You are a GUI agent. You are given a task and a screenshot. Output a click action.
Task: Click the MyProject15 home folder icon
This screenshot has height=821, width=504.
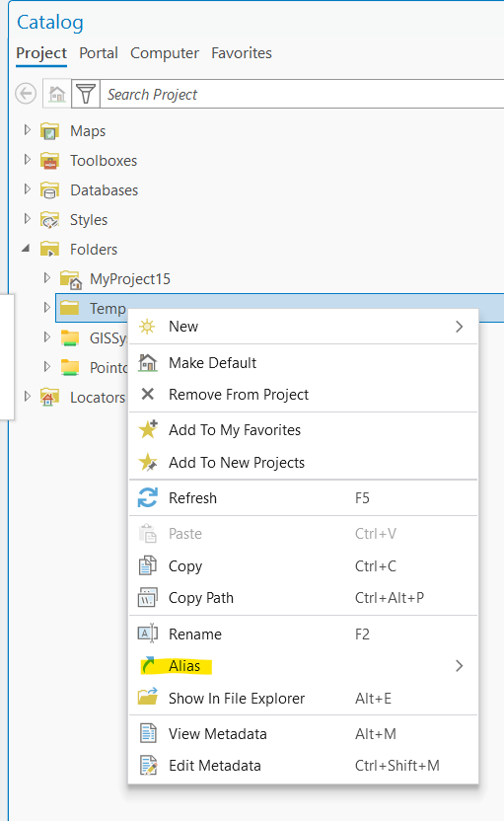click(x=70, y=279)
